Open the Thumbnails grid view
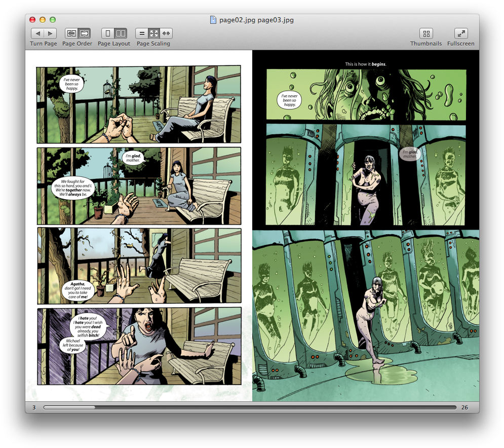This screenshot has width=504, height=448. tap(426, 33)
